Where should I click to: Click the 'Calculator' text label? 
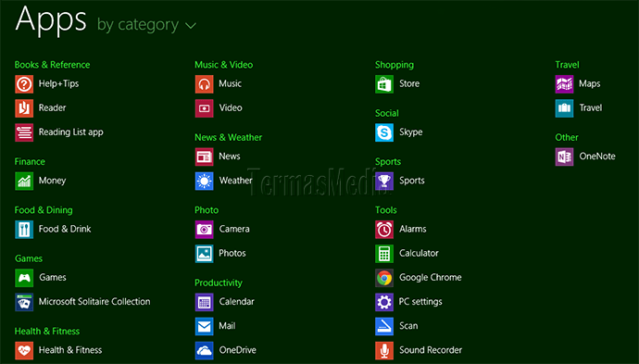(419, 254)
